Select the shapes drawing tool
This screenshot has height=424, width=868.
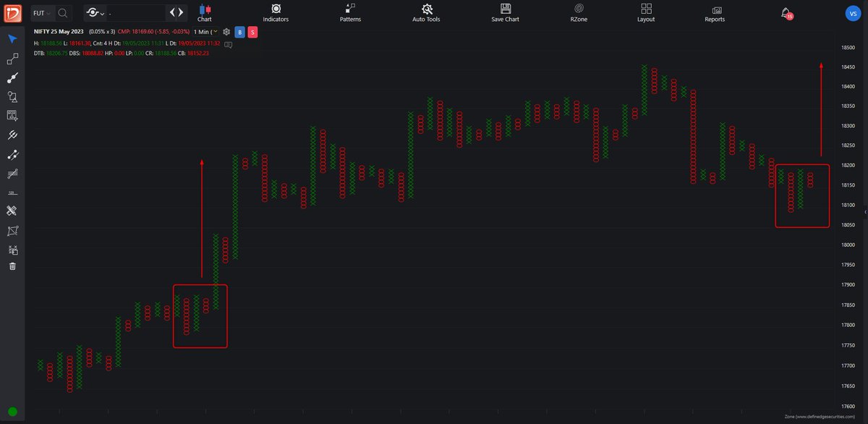point(12,96)
